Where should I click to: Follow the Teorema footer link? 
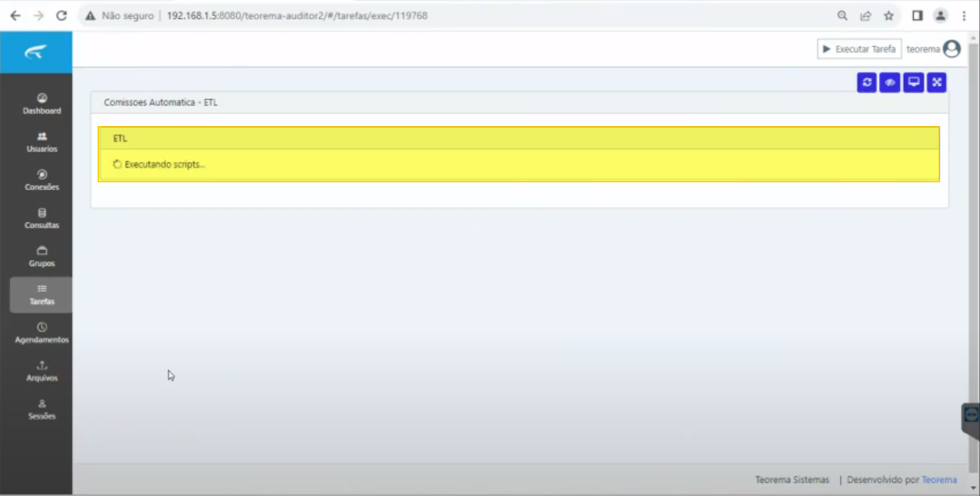[939, 480]
